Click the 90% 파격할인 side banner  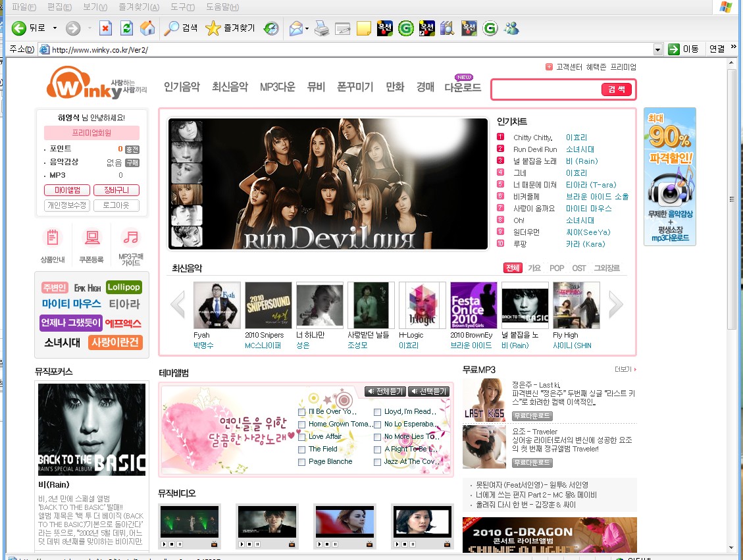670,177
